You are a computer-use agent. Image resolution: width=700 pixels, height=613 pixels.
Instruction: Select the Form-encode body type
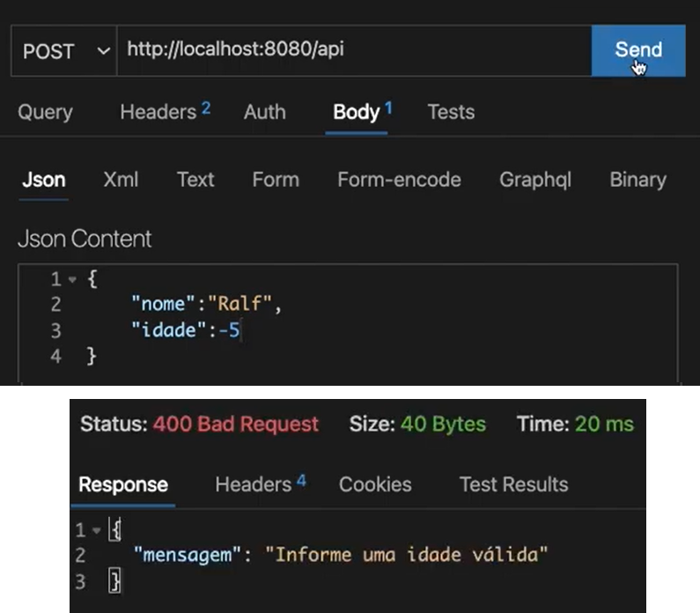click(x=399, y=180)
